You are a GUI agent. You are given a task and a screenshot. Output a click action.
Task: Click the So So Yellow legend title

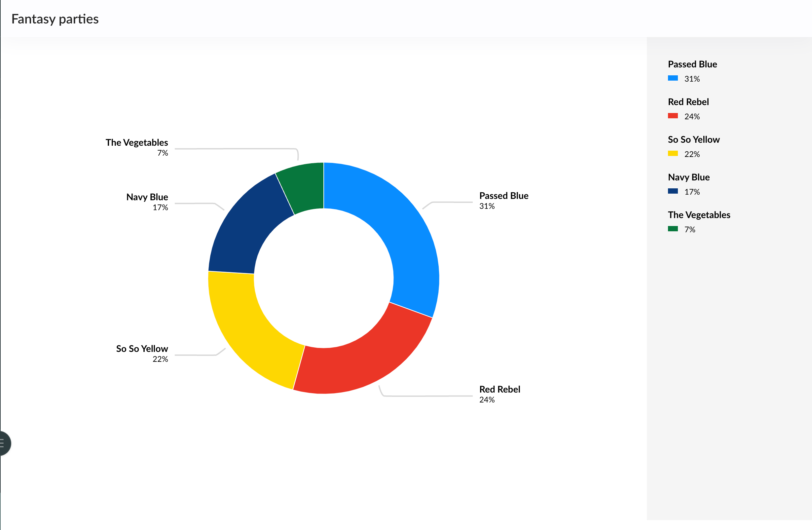click(693, 139)
